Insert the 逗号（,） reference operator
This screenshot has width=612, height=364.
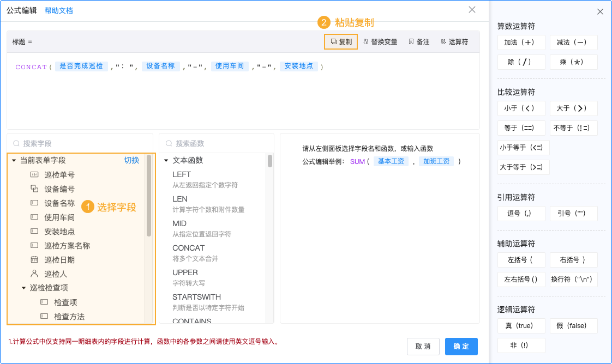tap(521, 213)
